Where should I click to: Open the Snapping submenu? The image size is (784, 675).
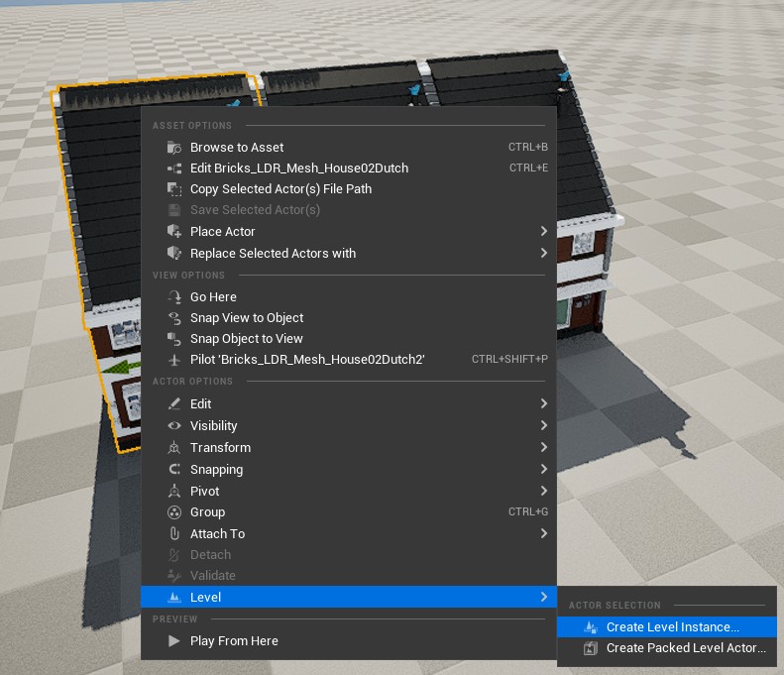[216, 469]
